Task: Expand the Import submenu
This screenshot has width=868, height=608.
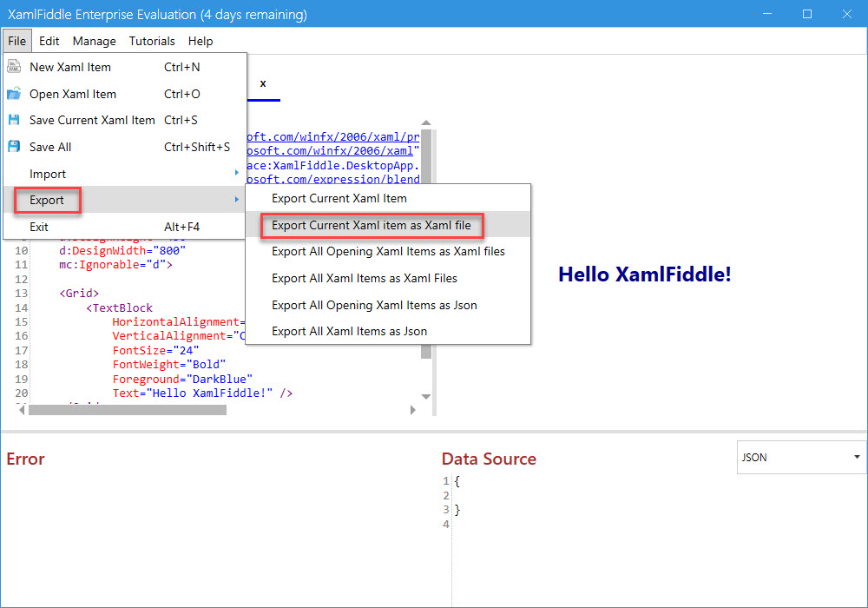Action: coord(124,174)
